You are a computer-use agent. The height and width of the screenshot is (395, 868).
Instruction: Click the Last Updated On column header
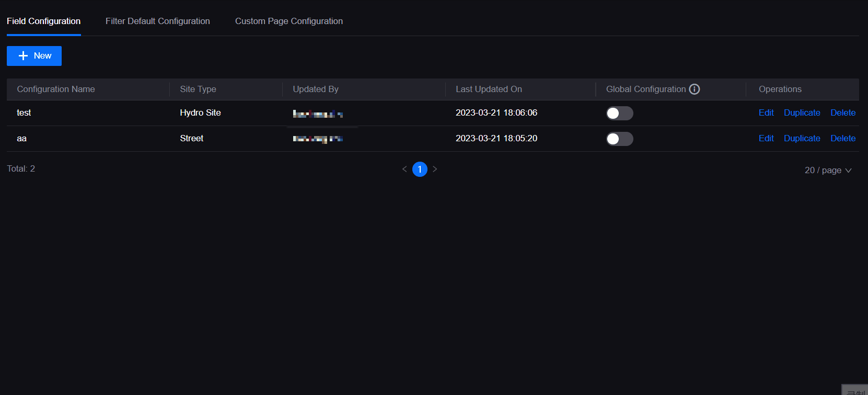(x=489, y=89)
